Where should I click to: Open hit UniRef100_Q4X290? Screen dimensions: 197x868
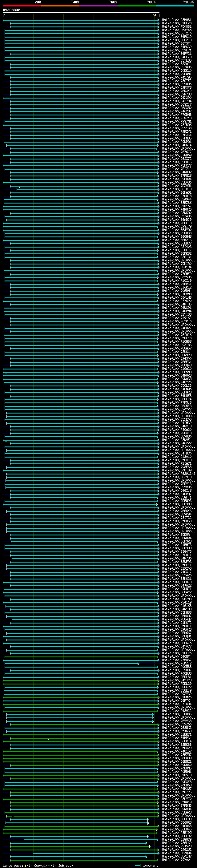click(176, 98)
